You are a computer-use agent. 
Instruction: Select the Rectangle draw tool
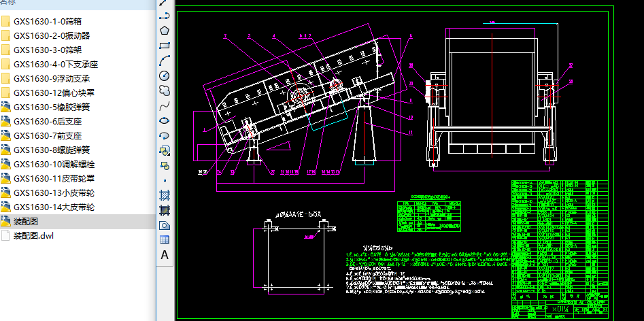tap(165, 46)
